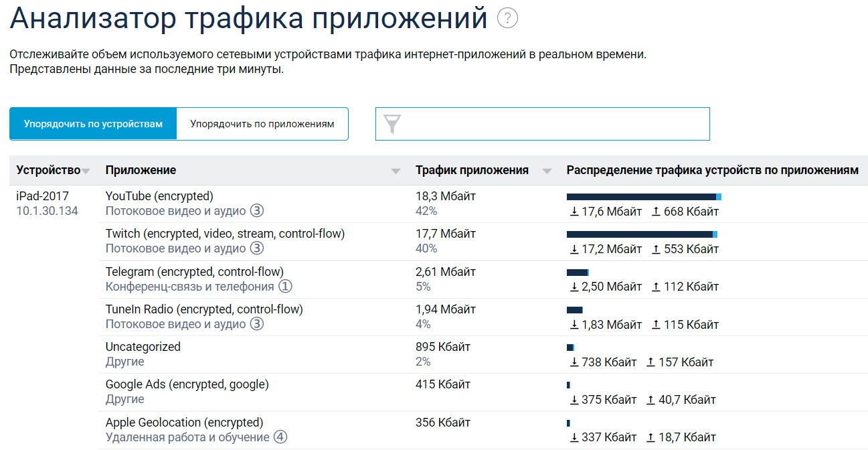Select the Упорядочить по устройствам tab

coord(92,123)
